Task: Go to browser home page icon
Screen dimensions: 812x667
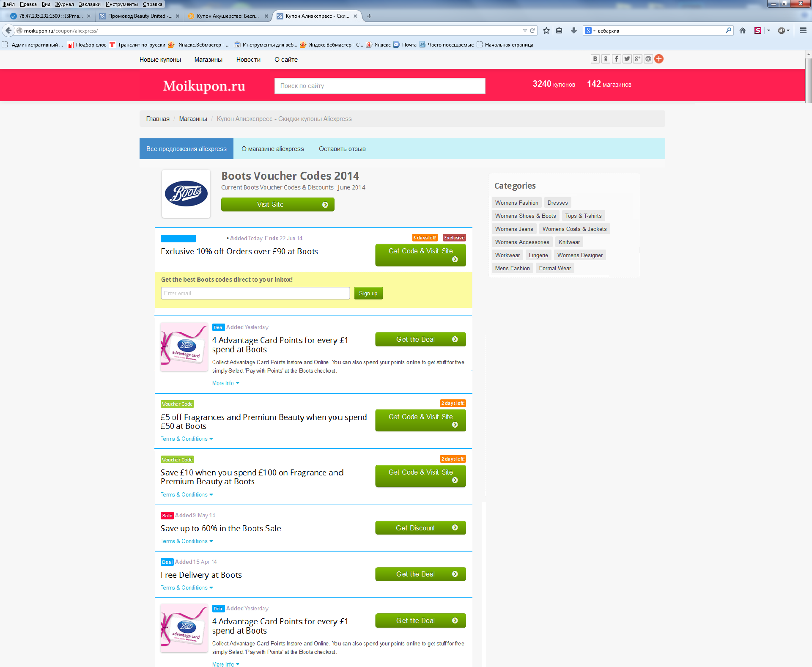Action: (743, 30)
